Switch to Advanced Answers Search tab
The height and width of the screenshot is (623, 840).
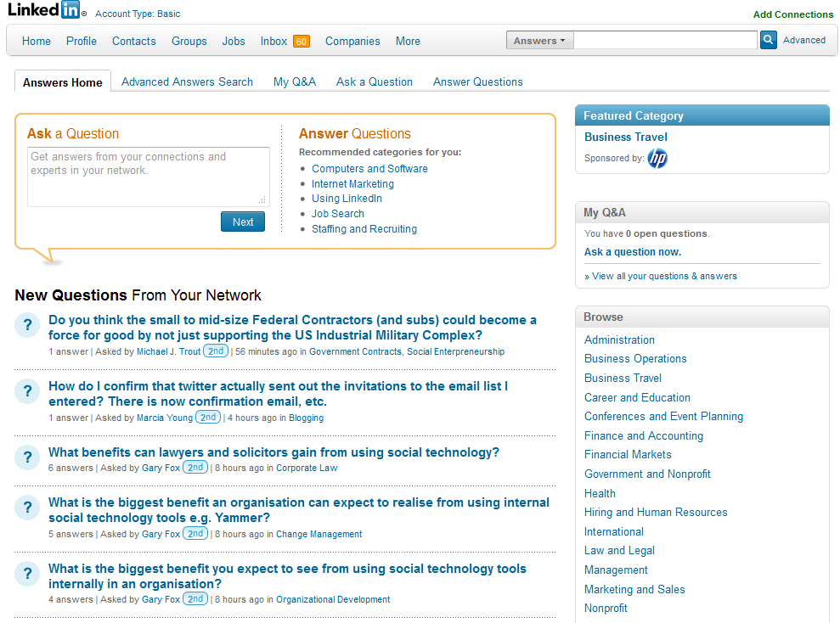tap(187, 81)
